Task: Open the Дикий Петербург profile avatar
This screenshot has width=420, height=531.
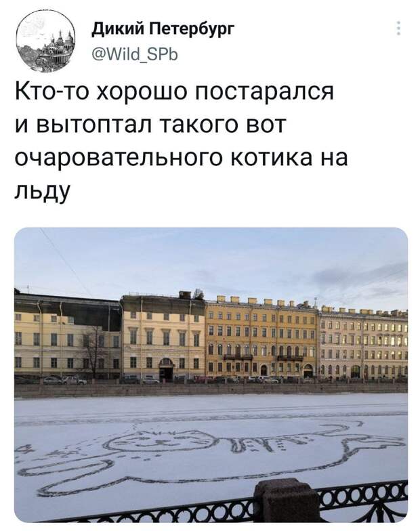Action: 46,41
